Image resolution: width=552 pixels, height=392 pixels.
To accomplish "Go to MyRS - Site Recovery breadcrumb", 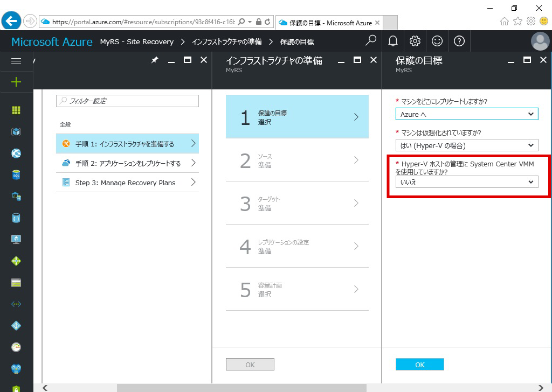I will click(136, 41).
